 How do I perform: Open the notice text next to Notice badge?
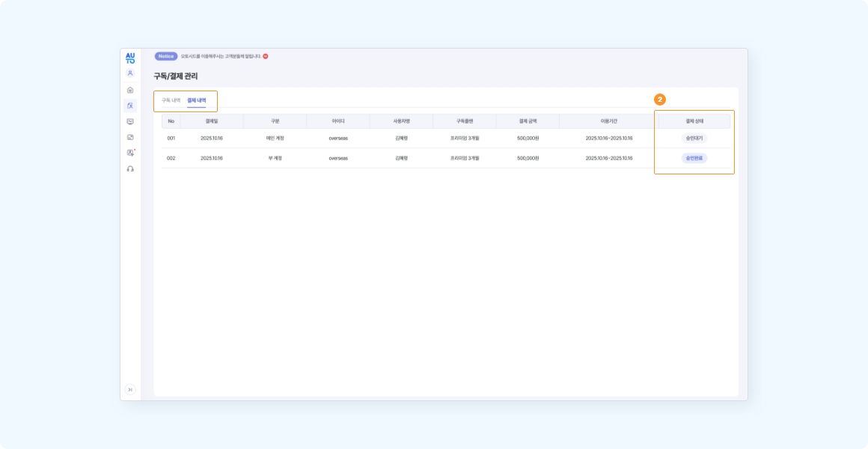[x=220, y=56]
